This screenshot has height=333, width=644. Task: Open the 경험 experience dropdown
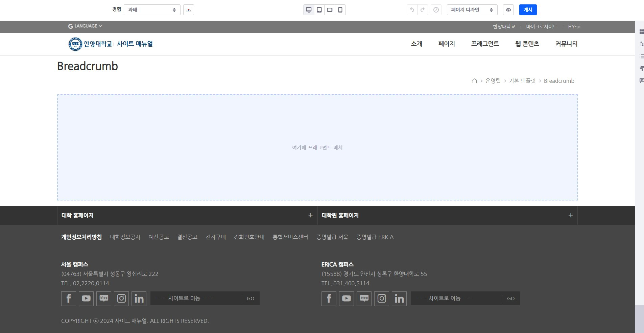152,10
